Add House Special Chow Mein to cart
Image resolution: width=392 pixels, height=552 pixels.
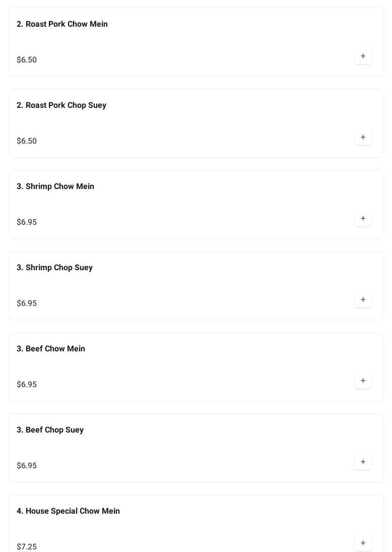(x=363, y=543)
